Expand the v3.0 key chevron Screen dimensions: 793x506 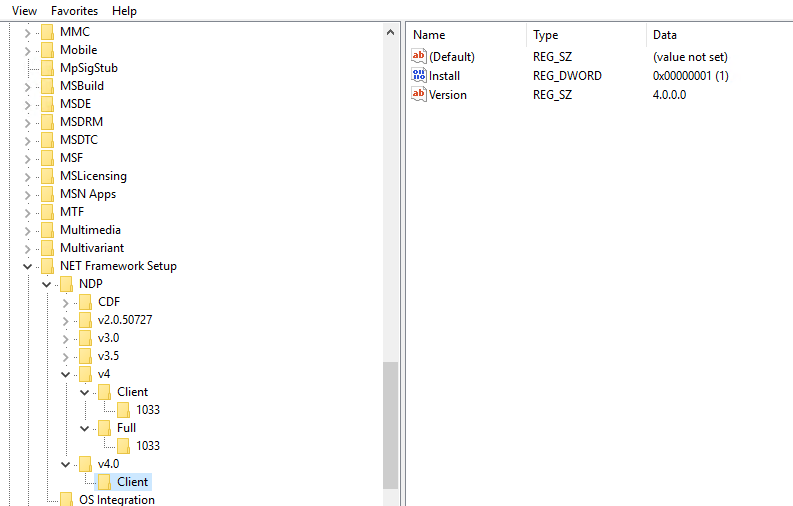tap(65, 339)
